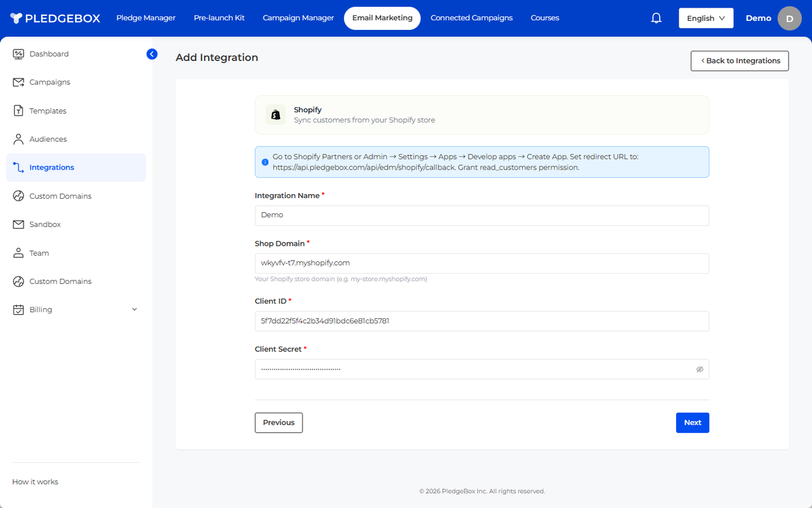812x508 pixels.
Task: Click the Templates document icon
Action: pyautogui.click(x=18, y=111)
